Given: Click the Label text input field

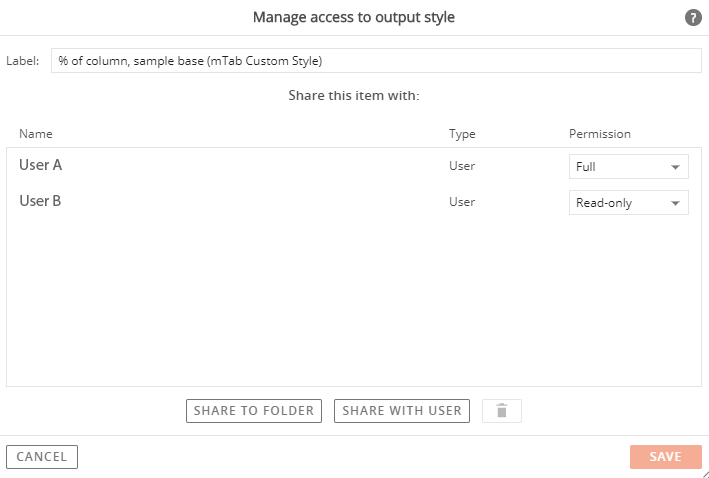Looking at the screenshot, I should 376,61.
